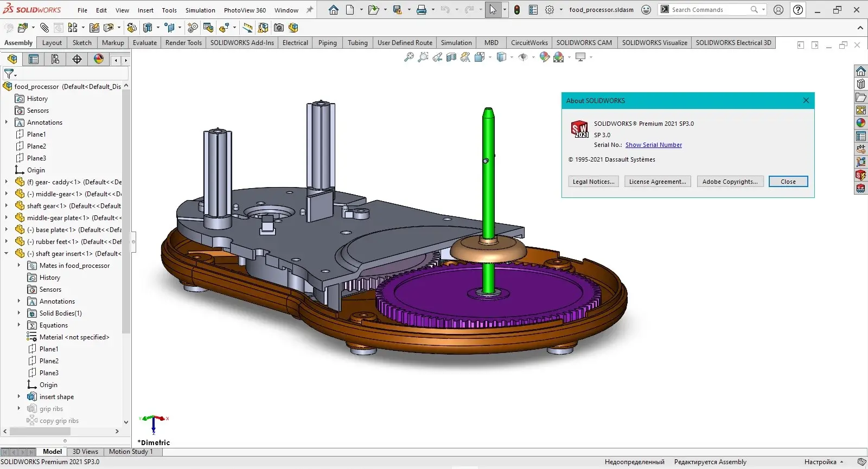868x469 pixels.
Task: Open the DisplayManager color ball tab
Action: (x=99, y=59)
